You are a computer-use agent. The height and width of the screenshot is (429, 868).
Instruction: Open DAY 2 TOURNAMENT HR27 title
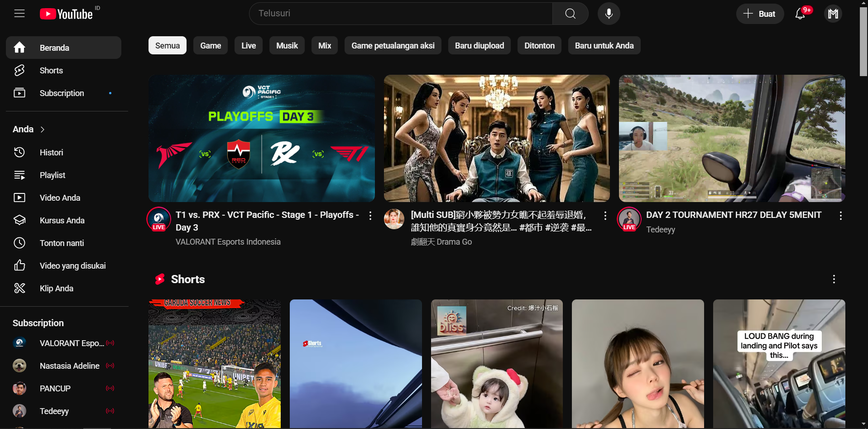coord(734,215)
